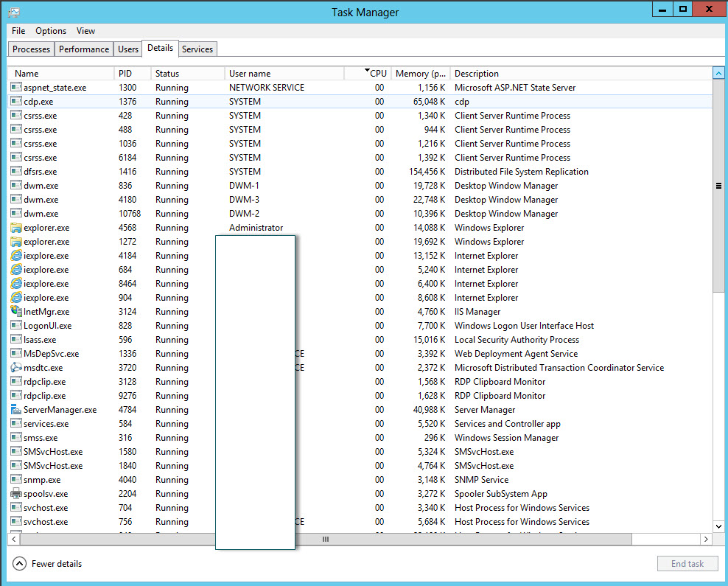
Task: Open the Options menu
Action: coord(49,31)
